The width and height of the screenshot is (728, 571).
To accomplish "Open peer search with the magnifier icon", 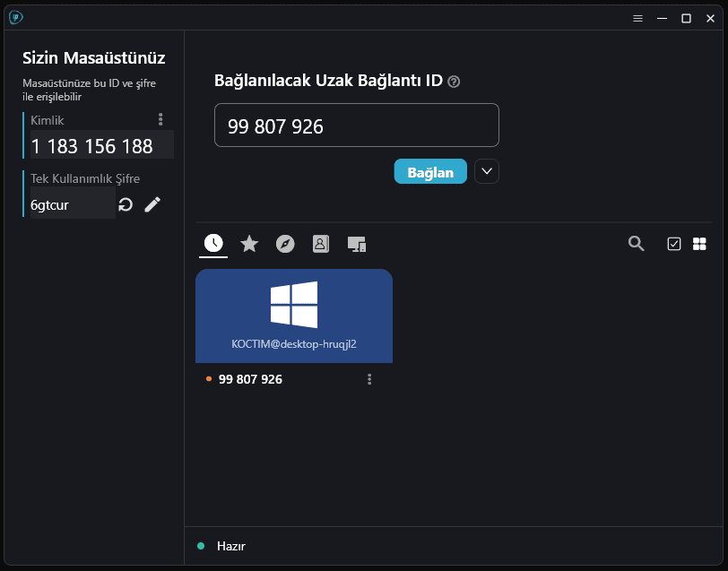I will pos(637,243).
